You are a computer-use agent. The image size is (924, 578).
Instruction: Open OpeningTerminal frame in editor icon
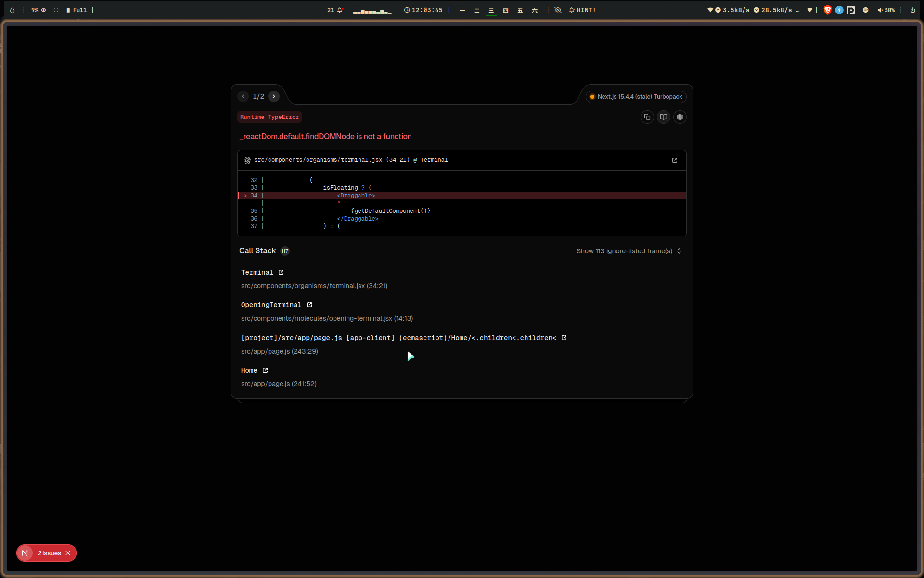[x=309, y=305]
